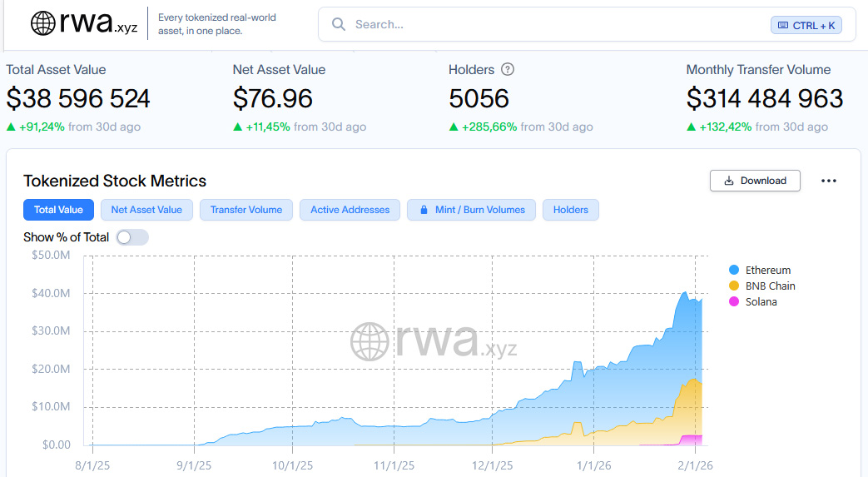
Task: Click the Total Asset Value figure
Action: click(x=78, y=99)
